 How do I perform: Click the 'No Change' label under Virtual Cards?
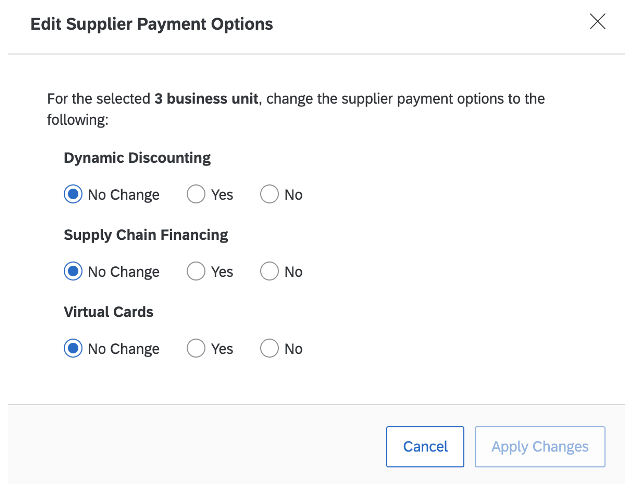coord(124,349)
